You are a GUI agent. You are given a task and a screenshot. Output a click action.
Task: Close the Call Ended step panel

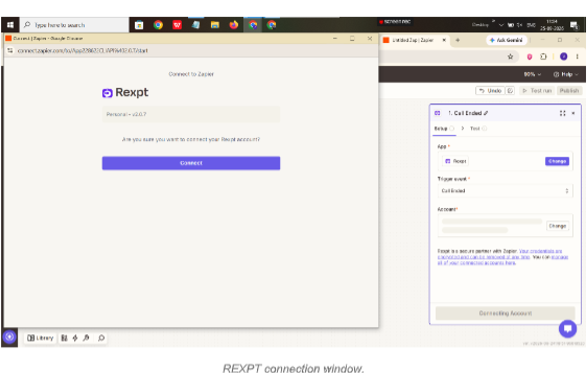pyautogui.click(x=573, y=113)
